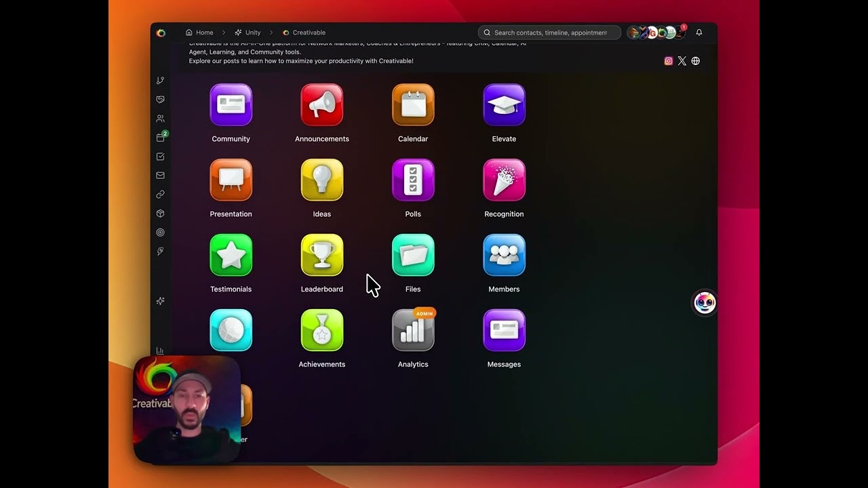The image size is (868, 488).
Task: Open the Leaderboard trophy icon
Action: click(x=321, y=255)
